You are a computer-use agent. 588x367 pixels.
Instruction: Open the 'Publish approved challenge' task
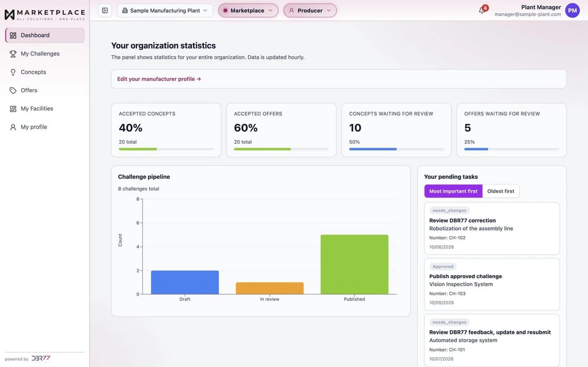pos(492,284)
